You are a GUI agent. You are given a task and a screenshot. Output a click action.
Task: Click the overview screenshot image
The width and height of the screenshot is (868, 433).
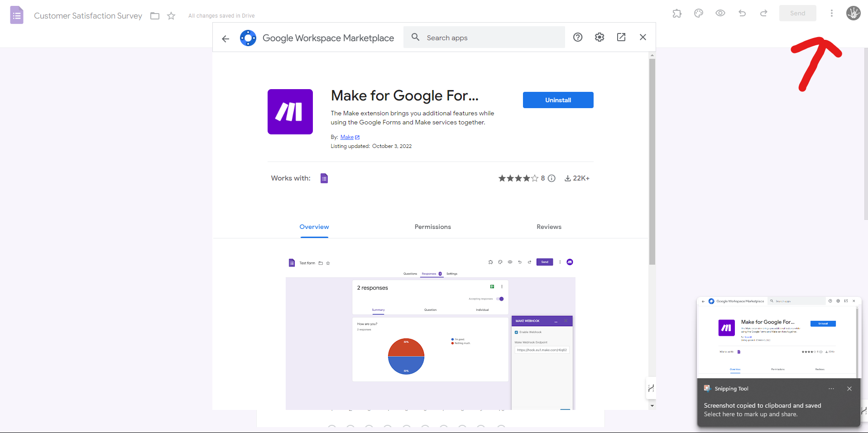pos(431,333)
